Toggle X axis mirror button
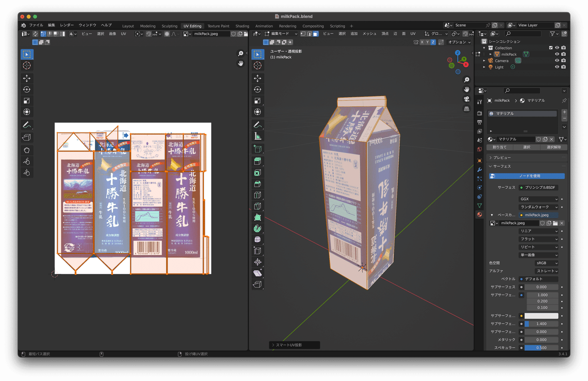Image resolution: width=588 pixels, height=381 pixels. point(422,42)
